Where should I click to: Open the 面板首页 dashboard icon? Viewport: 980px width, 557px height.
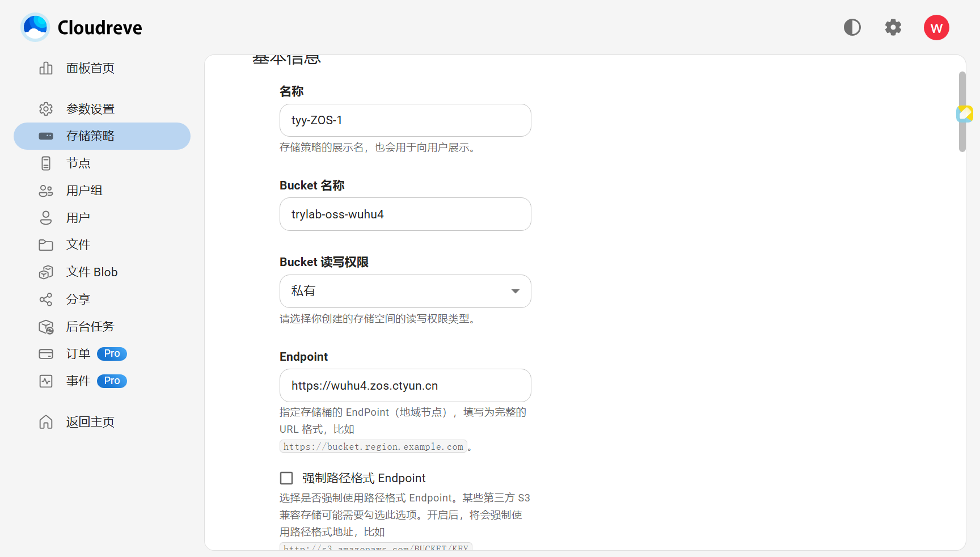coord(46,68)
